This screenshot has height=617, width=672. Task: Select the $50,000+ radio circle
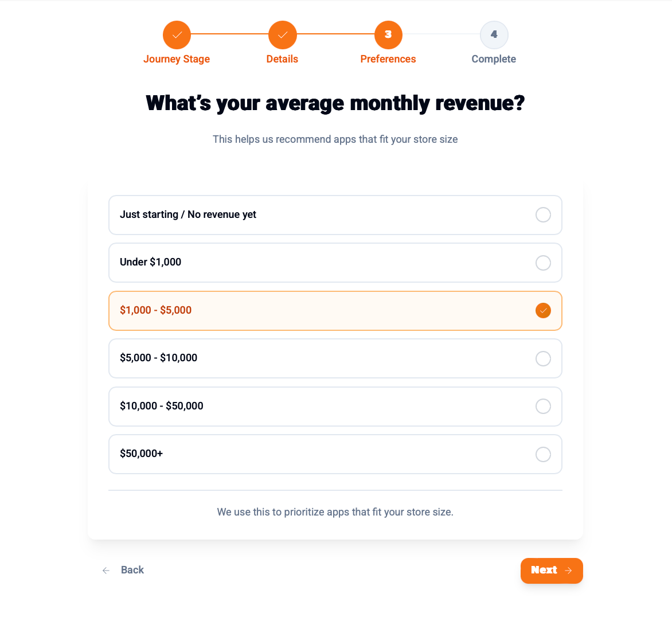point(543,454)
